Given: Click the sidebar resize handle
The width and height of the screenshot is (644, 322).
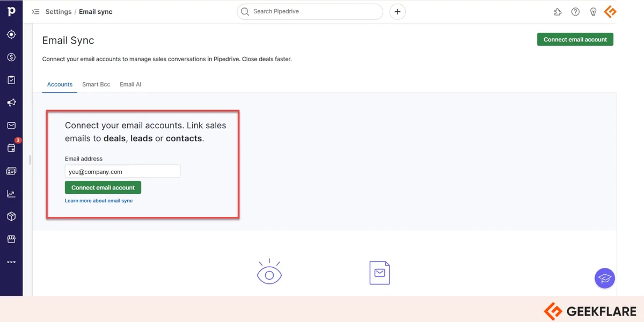Looking at the screenshot, I should 30,159.
